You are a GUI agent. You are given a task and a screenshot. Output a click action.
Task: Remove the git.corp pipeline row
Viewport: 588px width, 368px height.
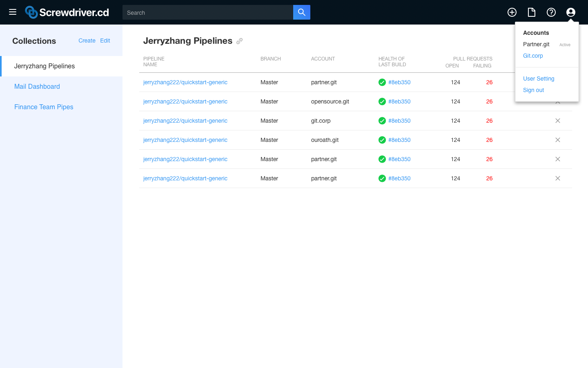click(x=558, y=121)
